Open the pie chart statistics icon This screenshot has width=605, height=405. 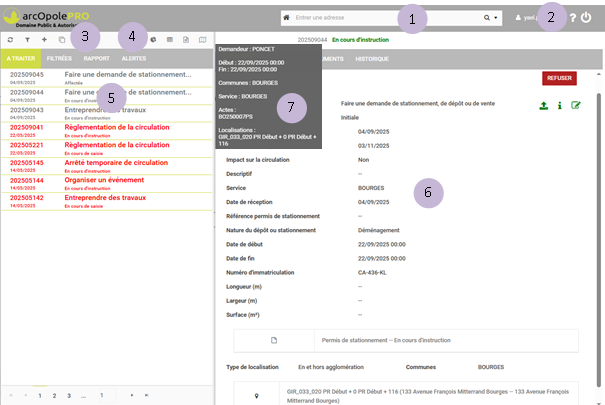coord(153,38)
